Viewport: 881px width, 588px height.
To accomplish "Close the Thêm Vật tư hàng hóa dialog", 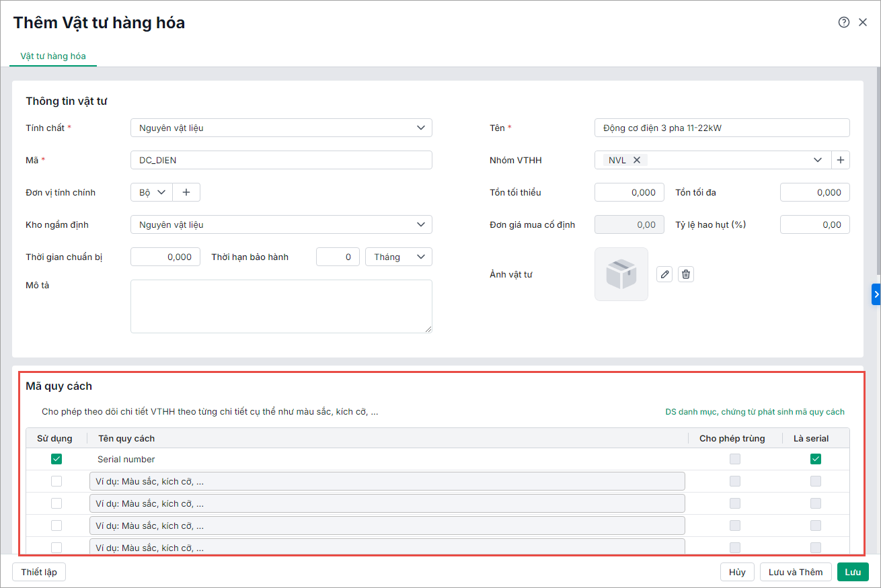I will pyautogui.click(x=863, y=22).
